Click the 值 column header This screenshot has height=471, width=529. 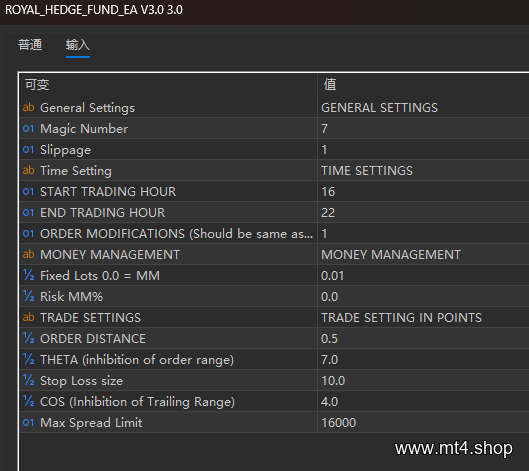click(x=330, y=84)
